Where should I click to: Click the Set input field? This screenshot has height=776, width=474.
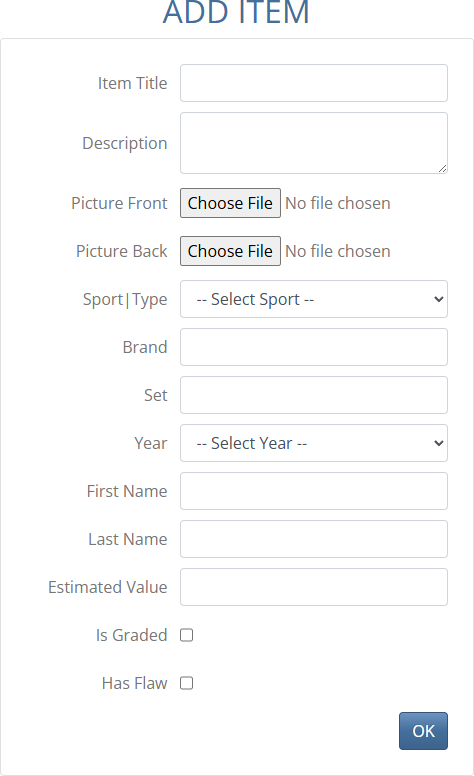[x=314, y=395]
